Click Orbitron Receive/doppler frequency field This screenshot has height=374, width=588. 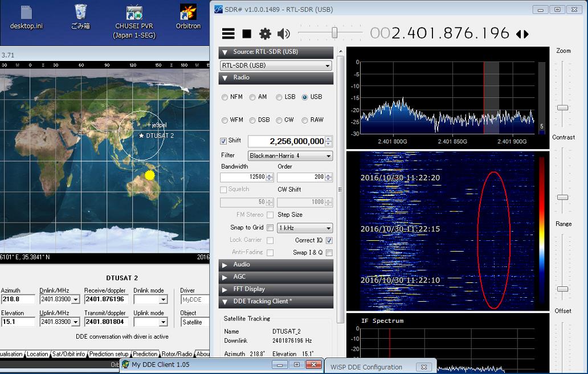pos(107,299)
